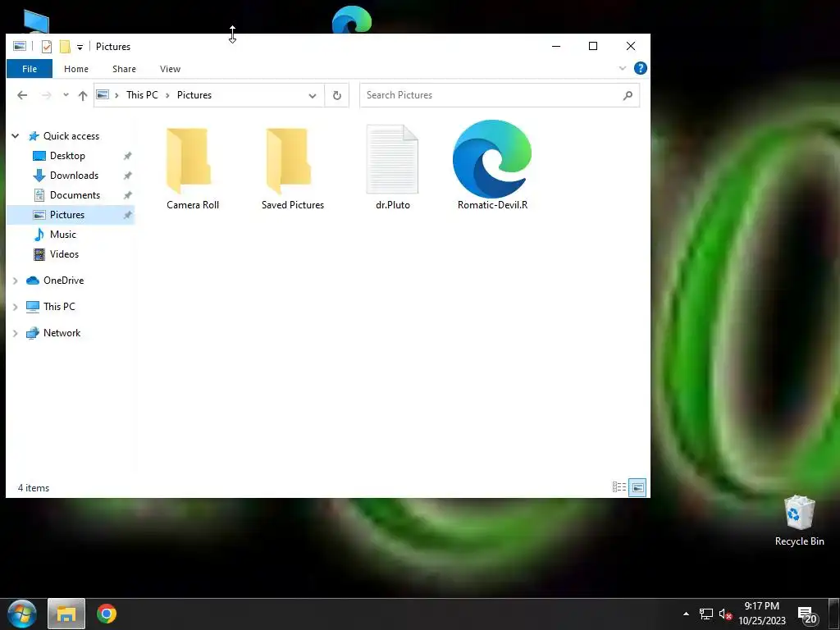Go up one folder level
This screenshot has height=630, width=840.
[x=83, y=95]
